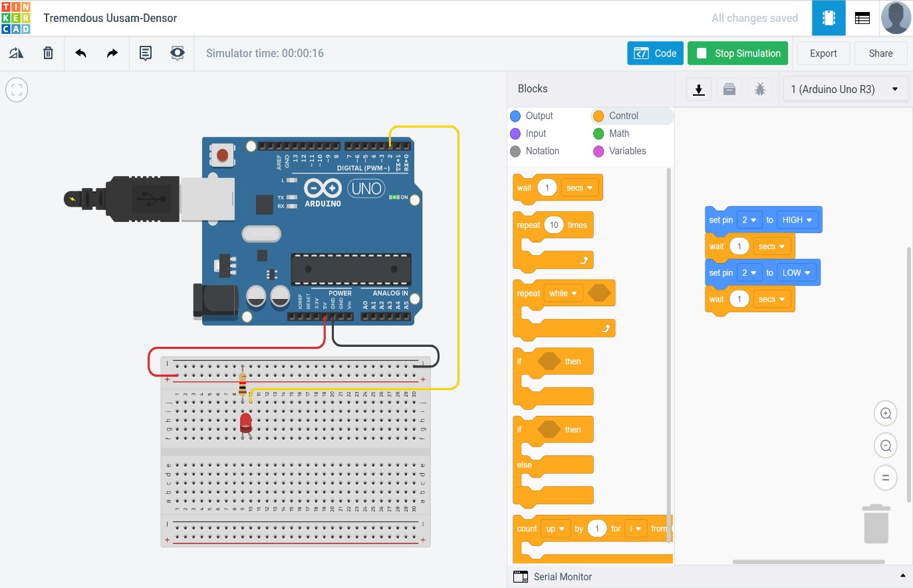Open the while dropdown in repeat block
913x588 pixels.
pyautogui.click(x=563, y=293)
